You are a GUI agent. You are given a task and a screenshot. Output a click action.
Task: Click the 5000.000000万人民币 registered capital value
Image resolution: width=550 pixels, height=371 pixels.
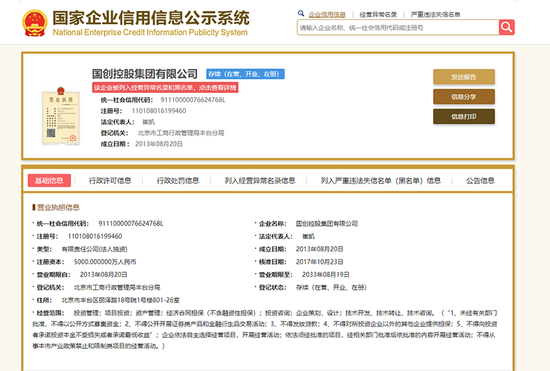click(x=105, y=262)
